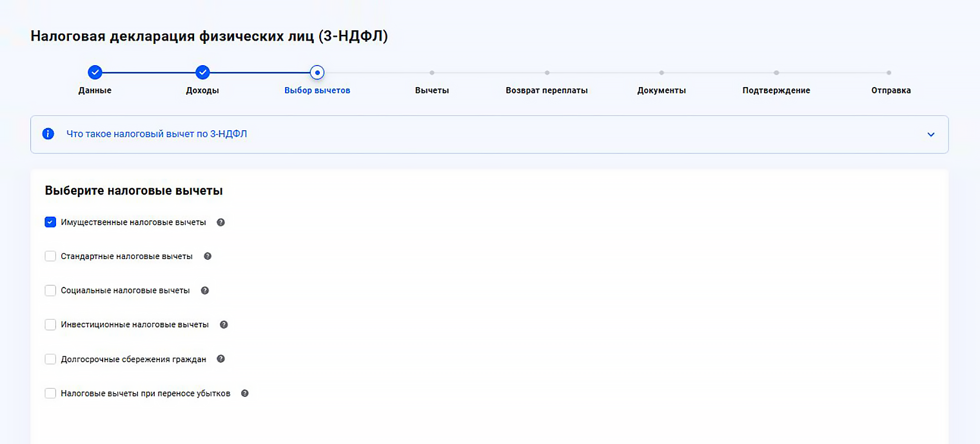Click current step circle above Выбор вычетов
980x444 pixels.
click(x=317, y=72)
